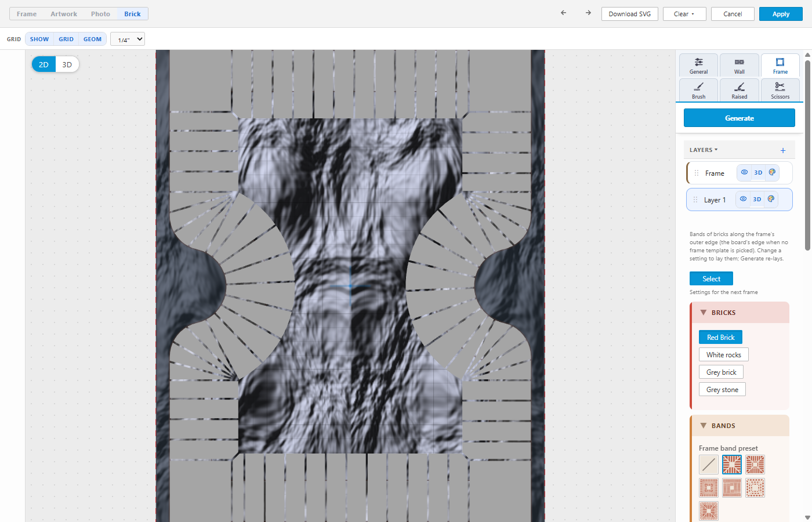The image size is (812, 522).
Task: Switch to the Photo tab
Action: 100,14
